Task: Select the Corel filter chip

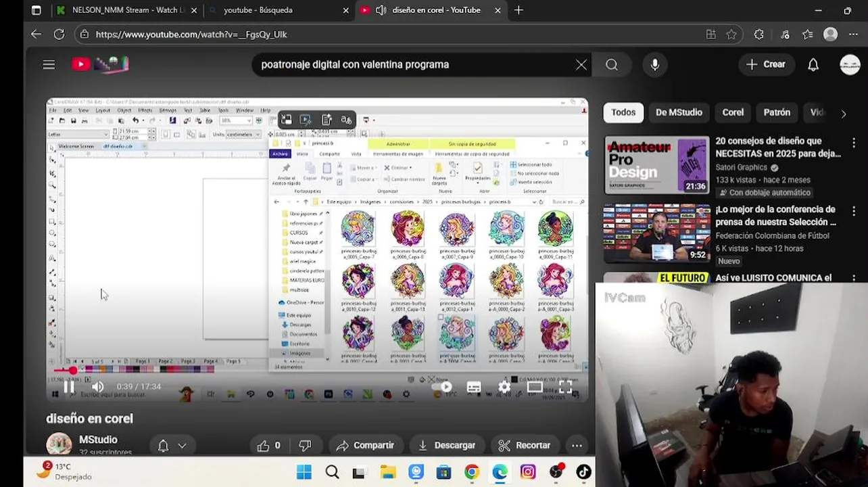Action: click(x=733, y=112)
